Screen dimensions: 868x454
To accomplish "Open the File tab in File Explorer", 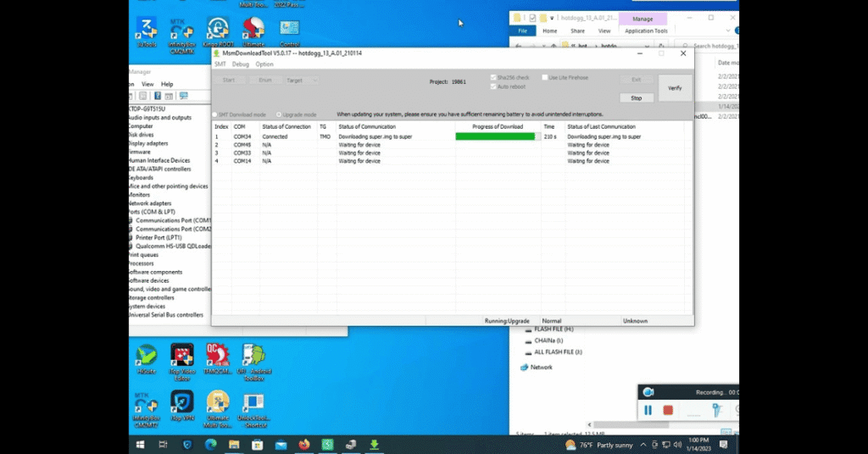I will [x=522, y=31].
